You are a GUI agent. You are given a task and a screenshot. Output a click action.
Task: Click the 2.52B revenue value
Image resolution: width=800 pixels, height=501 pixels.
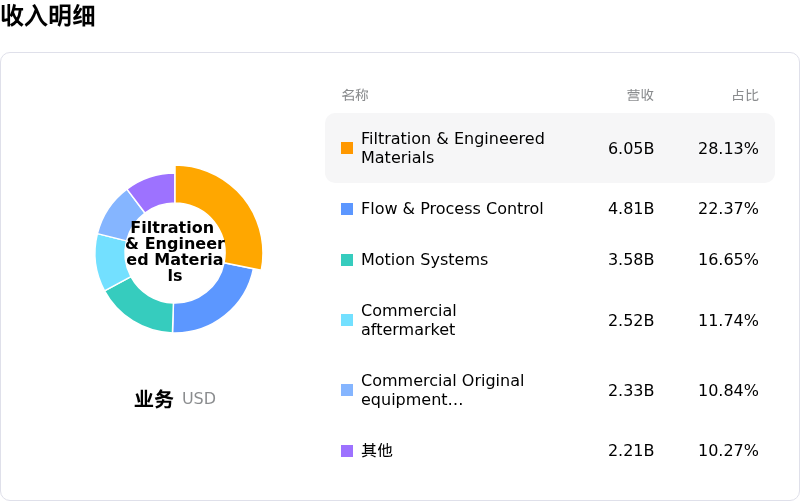pyautogui.click(x=631, y=320)
